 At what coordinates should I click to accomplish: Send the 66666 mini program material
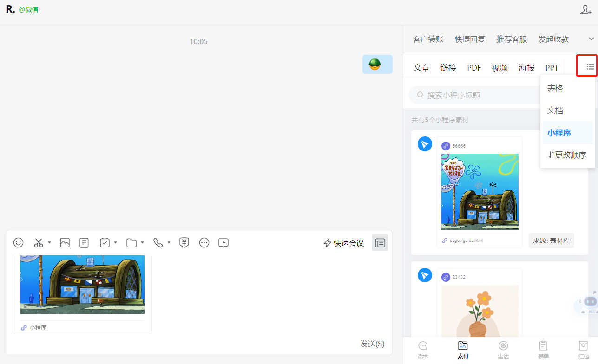click(x=425, y=144)
